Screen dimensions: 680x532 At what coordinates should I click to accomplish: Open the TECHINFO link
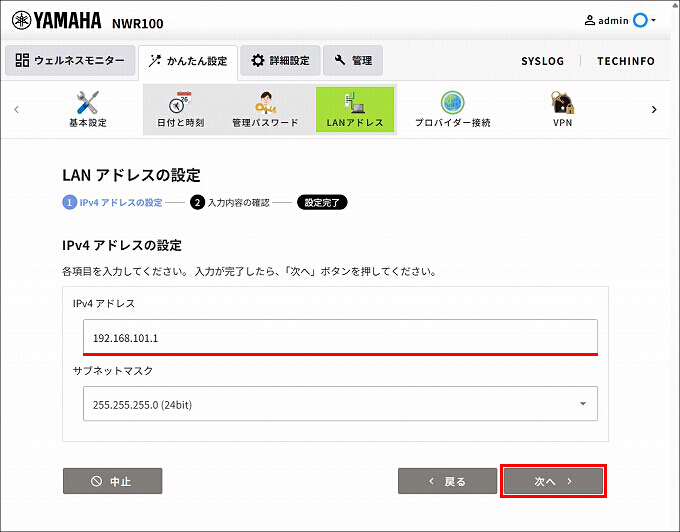(625, 61)
